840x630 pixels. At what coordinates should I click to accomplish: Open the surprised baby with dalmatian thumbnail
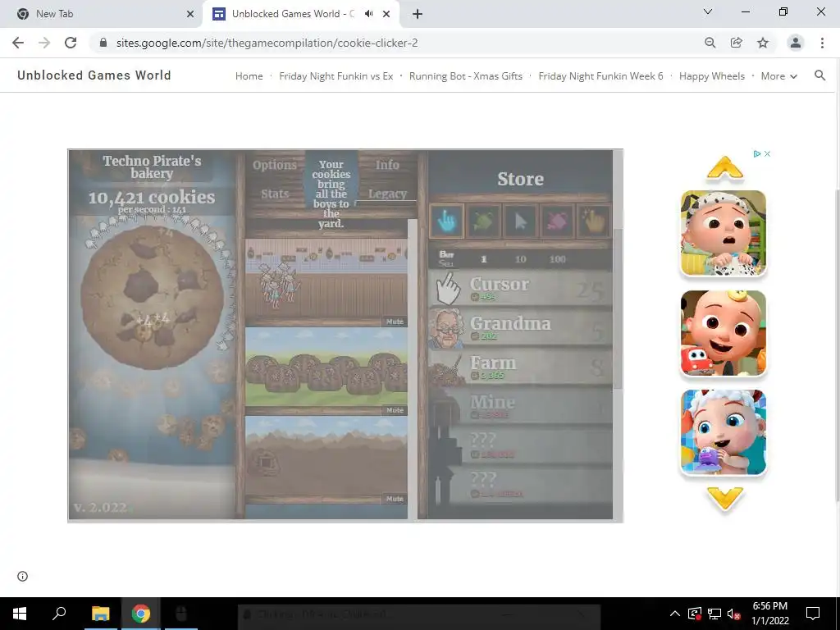(x=724, y=233)
